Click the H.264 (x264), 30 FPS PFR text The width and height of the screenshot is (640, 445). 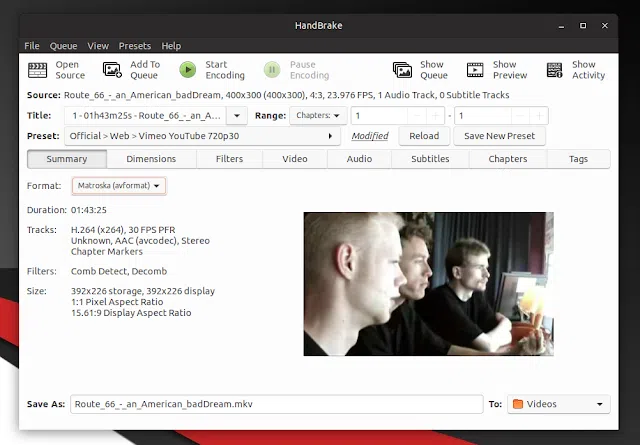click(x=123, y=230)
